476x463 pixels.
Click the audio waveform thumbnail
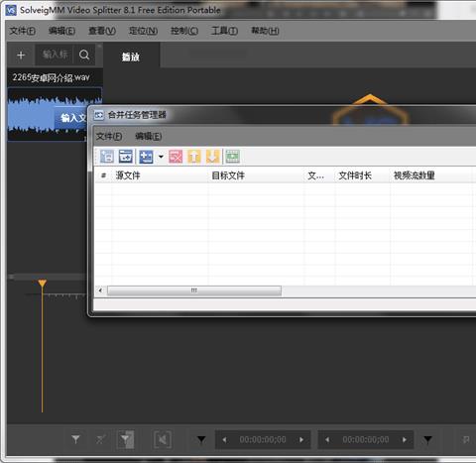point(48,114)
